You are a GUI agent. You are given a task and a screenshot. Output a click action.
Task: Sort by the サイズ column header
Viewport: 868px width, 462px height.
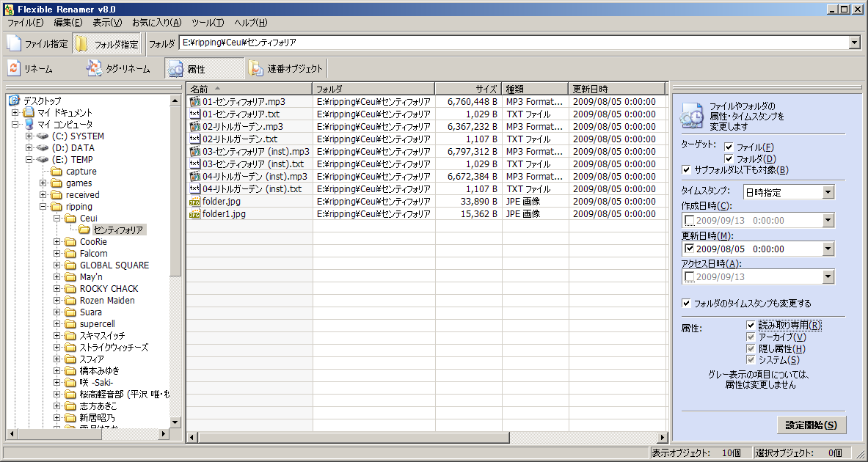(x=468, y=89)
